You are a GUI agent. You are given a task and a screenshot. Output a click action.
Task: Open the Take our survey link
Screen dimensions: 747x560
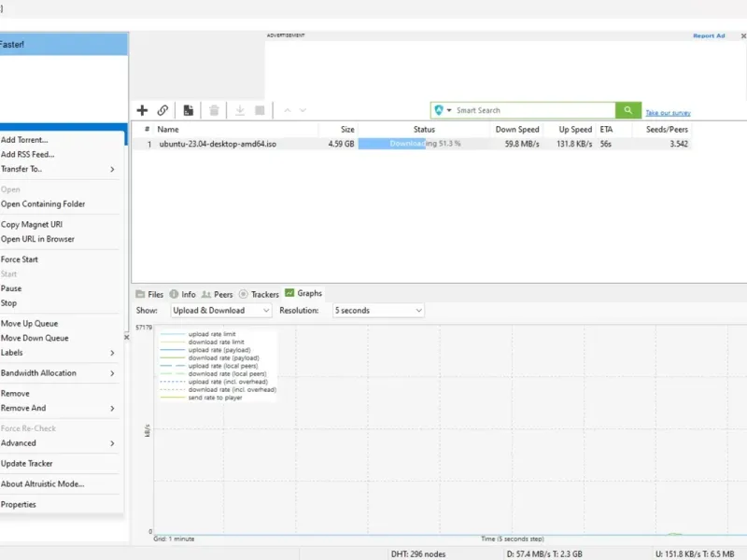[668, 113]
